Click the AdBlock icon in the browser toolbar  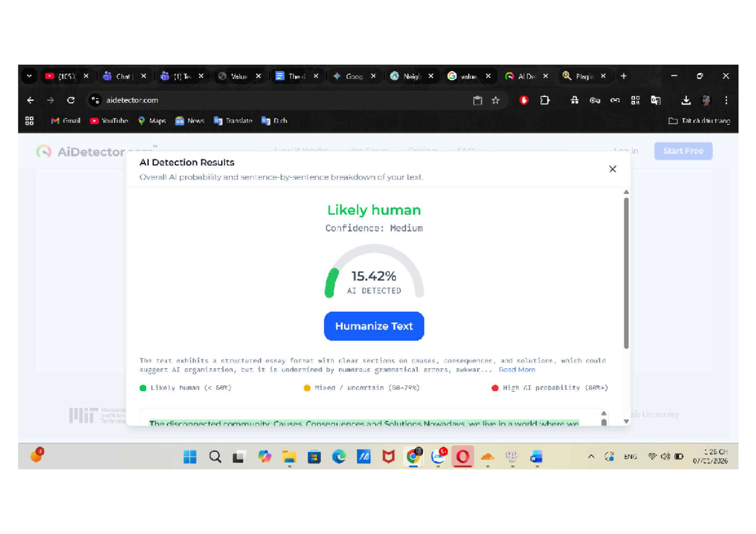524,100
